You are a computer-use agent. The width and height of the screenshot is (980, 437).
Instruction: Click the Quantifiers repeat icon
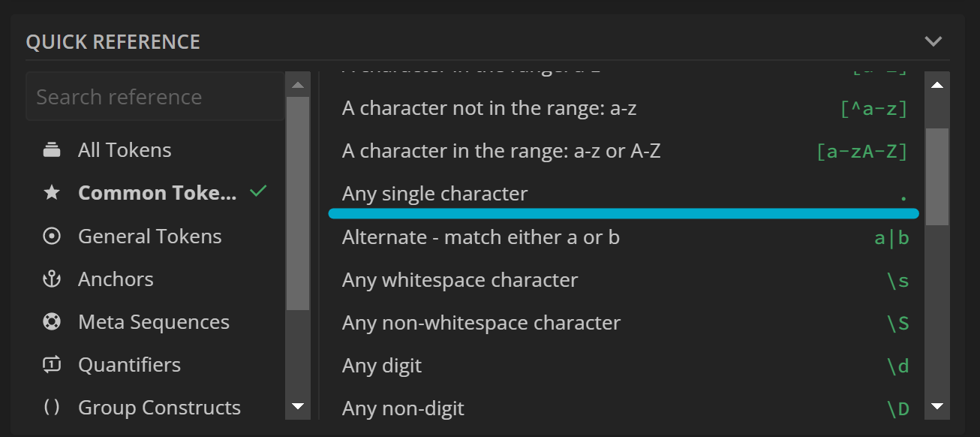pos(52,365)
